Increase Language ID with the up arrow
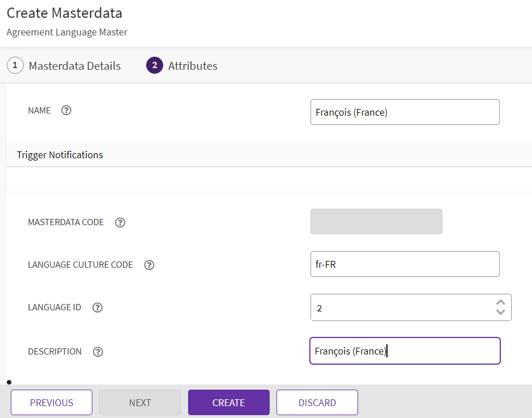Viewport: 532px width, 418px height. [500, 303]
